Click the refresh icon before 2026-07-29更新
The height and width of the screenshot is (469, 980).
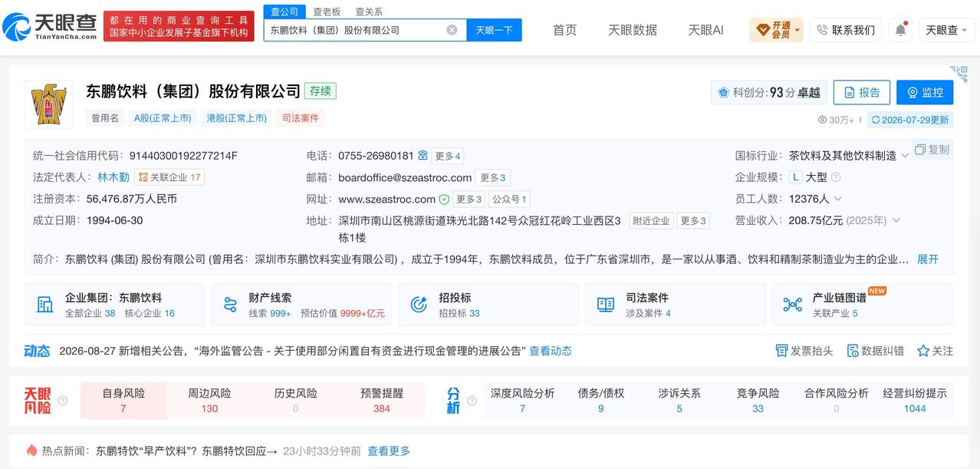click(875, 120)
